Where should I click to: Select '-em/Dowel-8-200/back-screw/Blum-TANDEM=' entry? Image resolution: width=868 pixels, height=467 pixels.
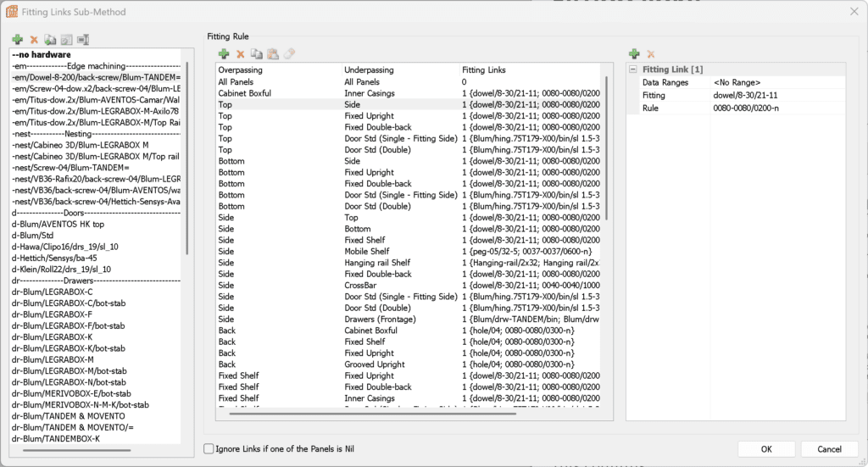click(95, 77)
